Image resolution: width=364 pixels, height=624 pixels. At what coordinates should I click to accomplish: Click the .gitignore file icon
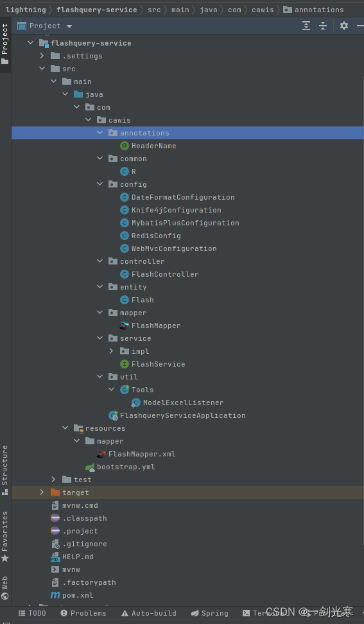coord(55,544)
